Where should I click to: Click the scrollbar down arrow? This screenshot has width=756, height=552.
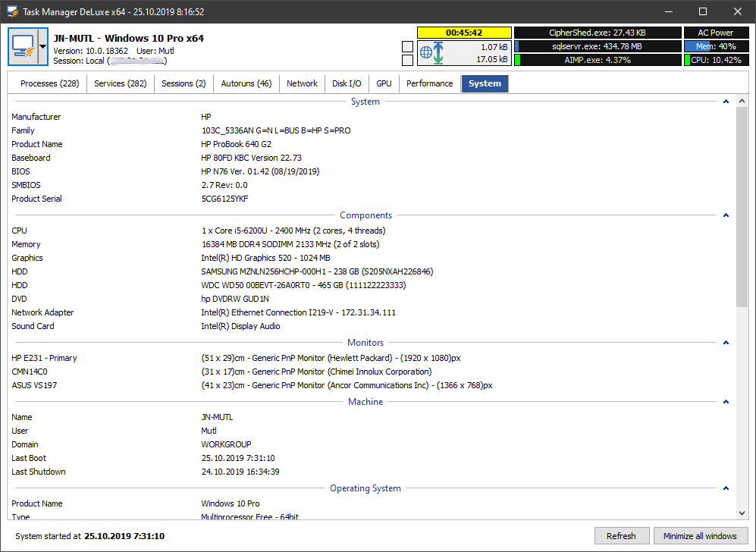point(742,513)
